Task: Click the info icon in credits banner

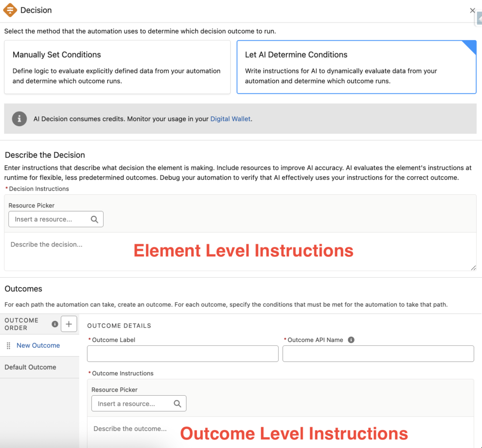Action: click(x=19, y=119)
